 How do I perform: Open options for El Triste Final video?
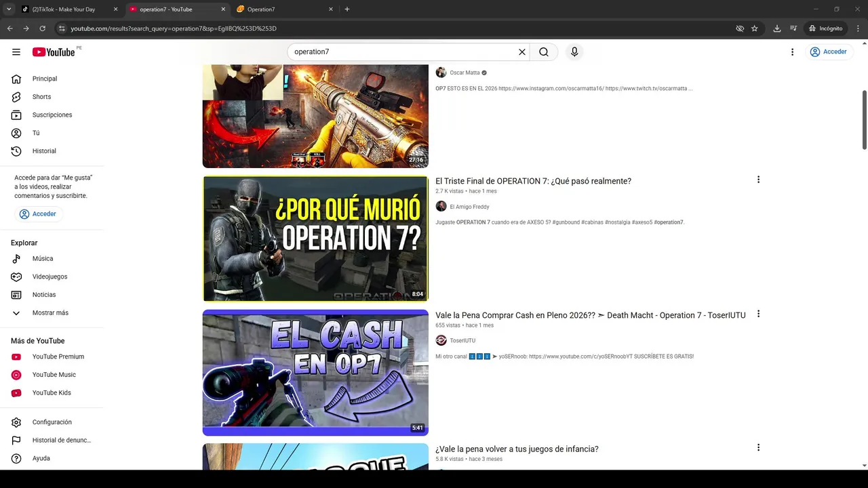click(x=758, y=180)
